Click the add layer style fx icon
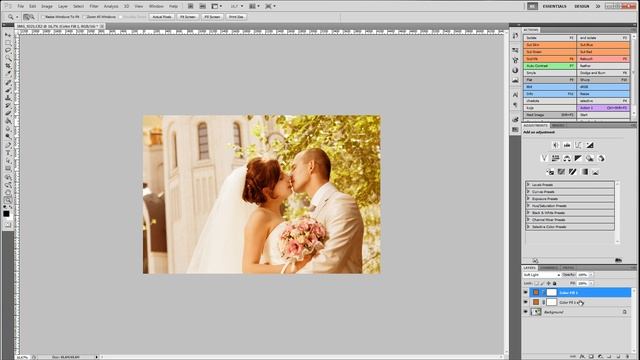 (x=582, y=356)
